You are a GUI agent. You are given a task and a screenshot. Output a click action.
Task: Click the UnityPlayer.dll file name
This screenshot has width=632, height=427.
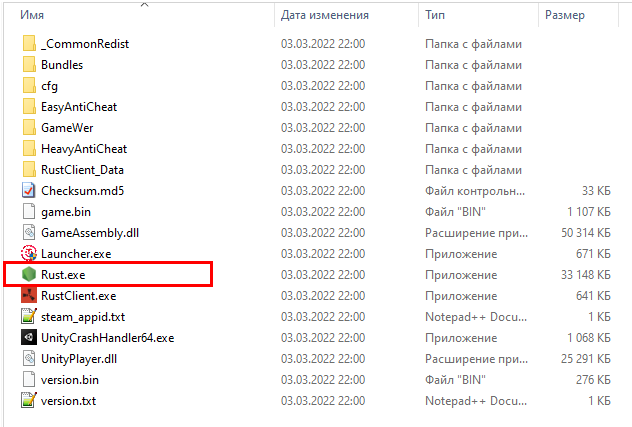tap(79, 358)
